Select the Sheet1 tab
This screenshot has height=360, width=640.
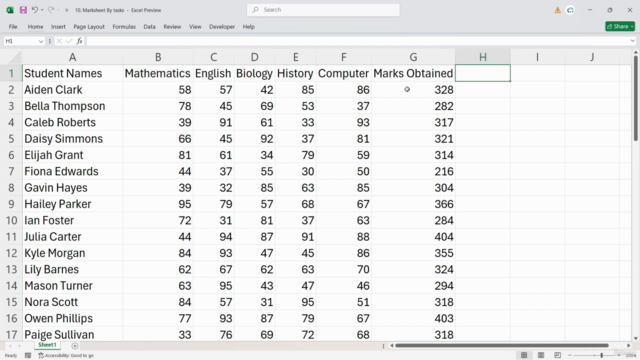tap(47, 345)
